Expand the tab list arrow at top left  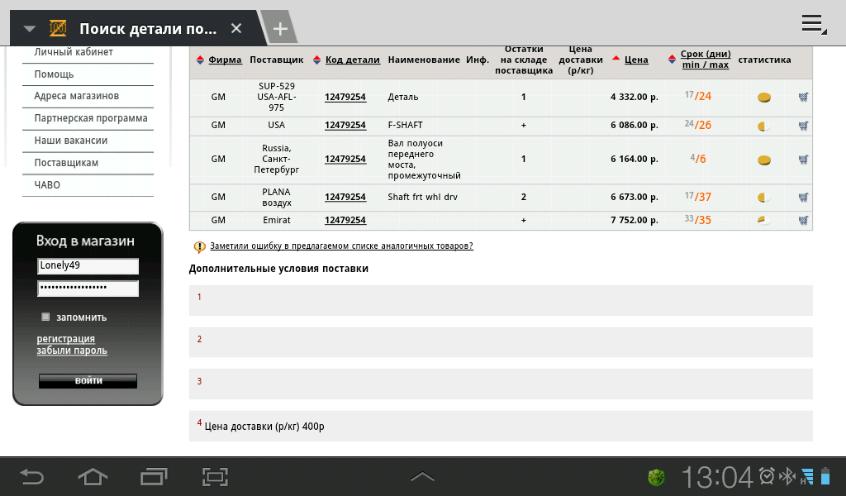click(x=29, y=29)
